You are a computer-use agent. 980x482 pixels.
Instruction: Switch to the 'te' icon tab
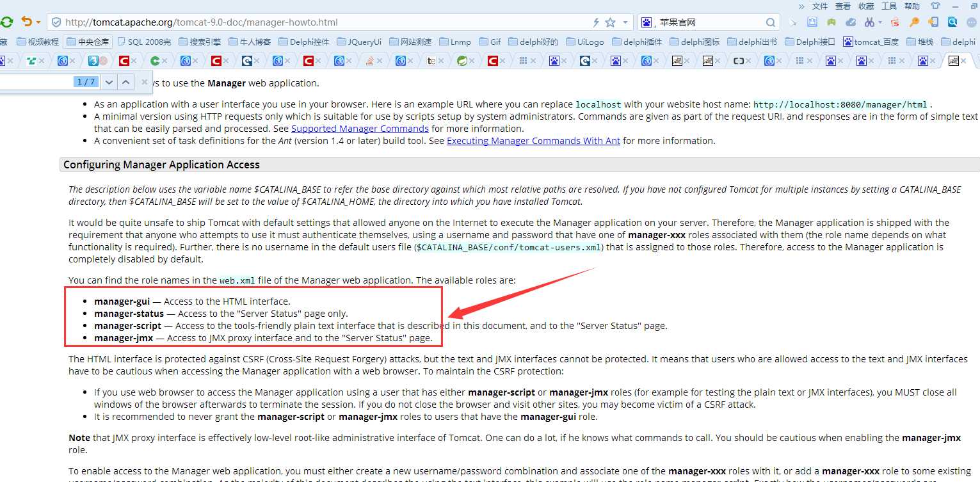pos(431,61)
